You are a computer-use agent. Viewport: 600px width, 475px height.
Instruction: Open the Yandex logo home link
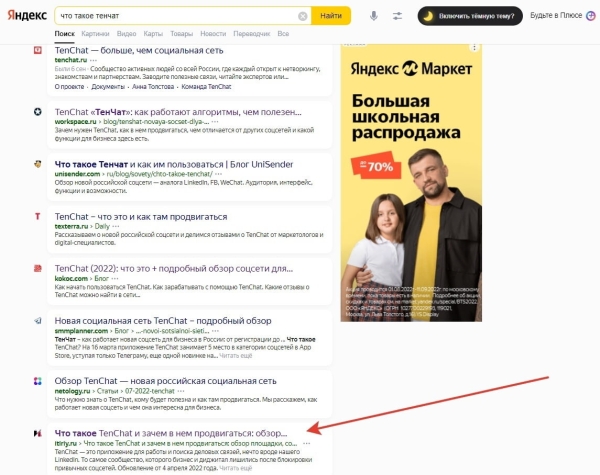27,16
